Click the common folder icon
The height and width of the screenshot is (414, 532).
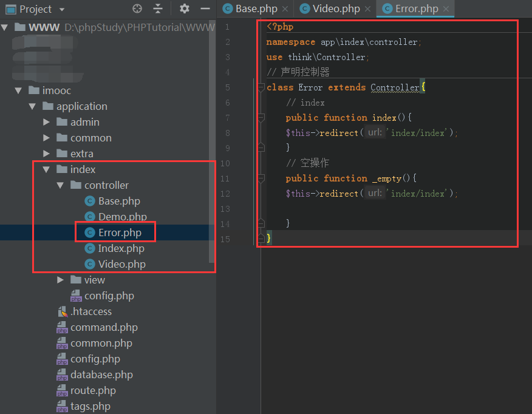(x=62, y=137)
